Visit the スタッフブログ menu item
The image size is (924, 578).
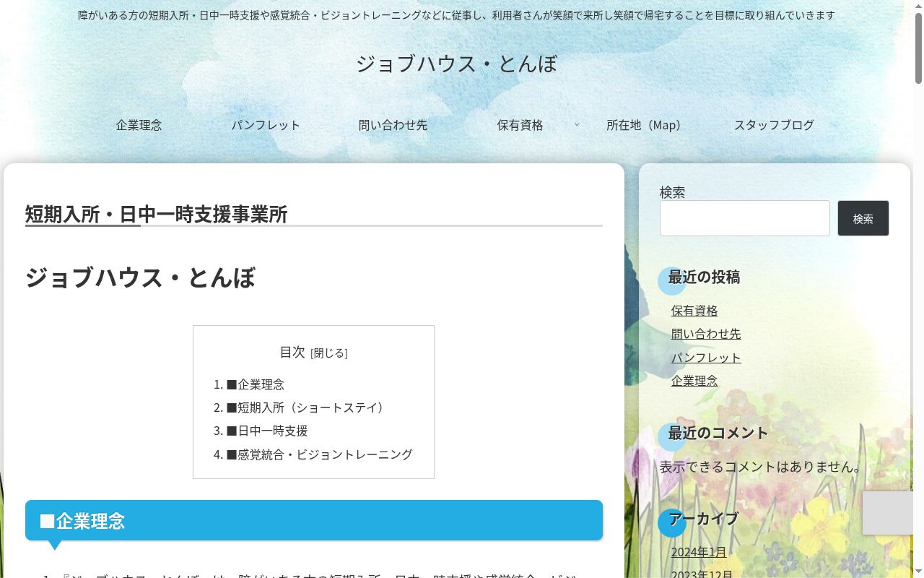(774, 125)
